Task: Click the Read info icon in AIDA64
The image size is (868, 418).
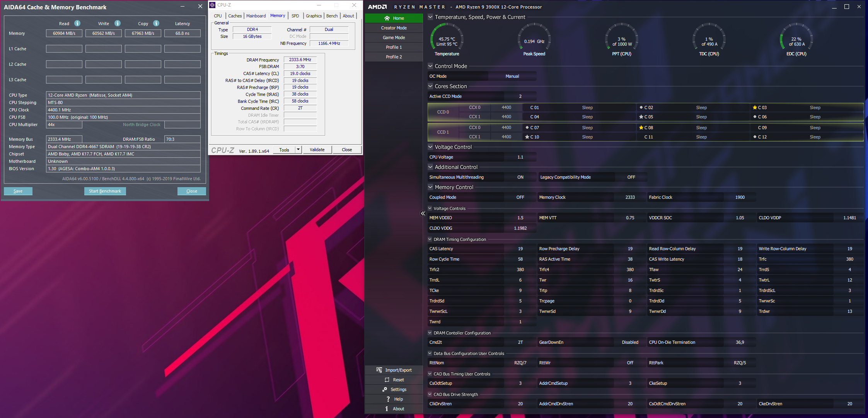Action: 77,23
